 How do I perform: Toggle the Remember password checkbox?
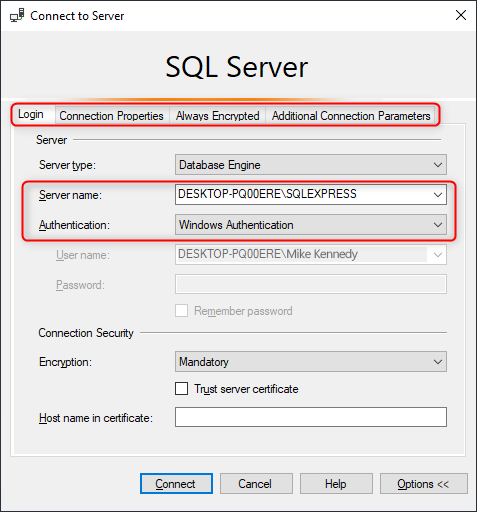tap(181, 311)
